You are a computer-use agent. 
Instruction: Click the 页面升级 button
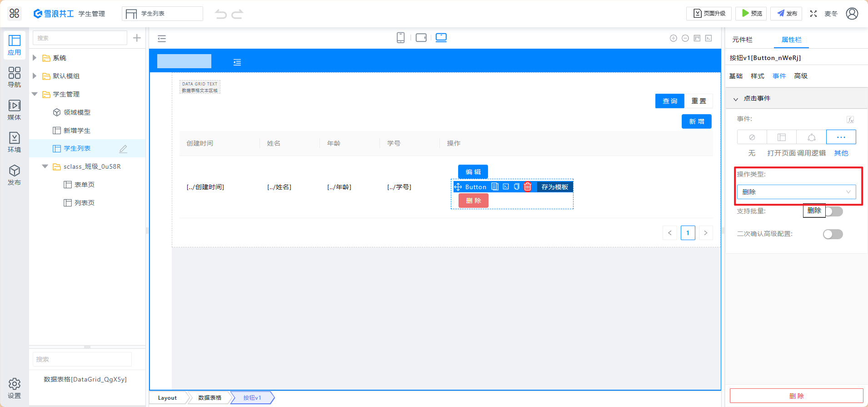point(709,14)
